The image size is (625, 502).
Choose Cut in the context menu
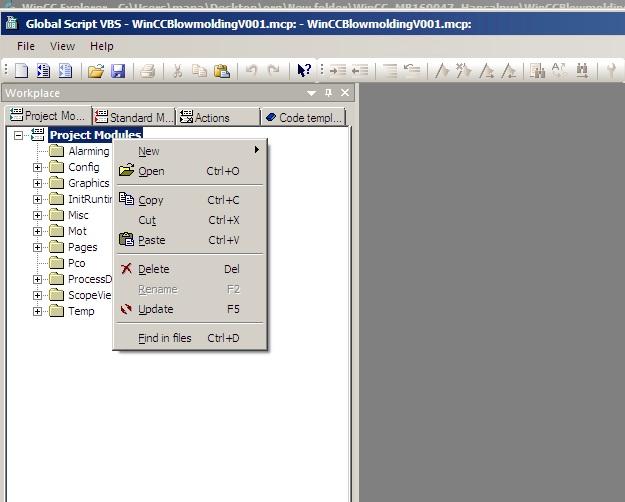pos(190,220)
